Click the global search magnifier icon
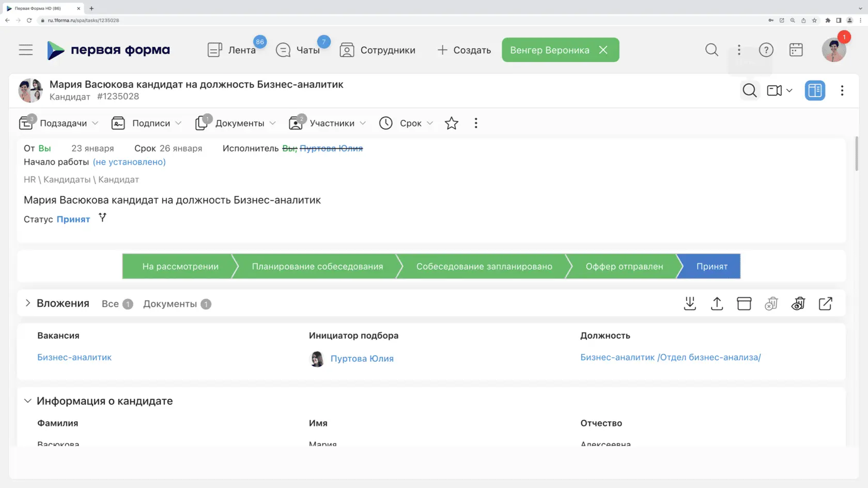This screenshot has height=488, width=868. coord(711,50)
